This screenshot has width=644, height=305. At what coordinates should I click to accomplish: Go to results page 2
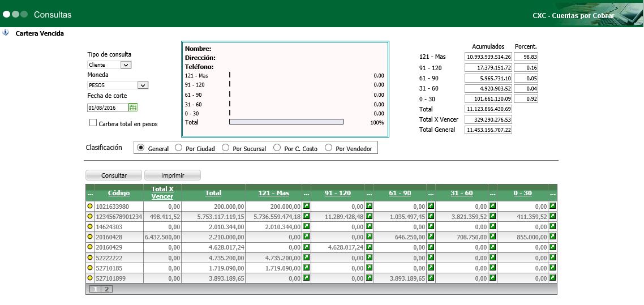[x=106, y=289]
